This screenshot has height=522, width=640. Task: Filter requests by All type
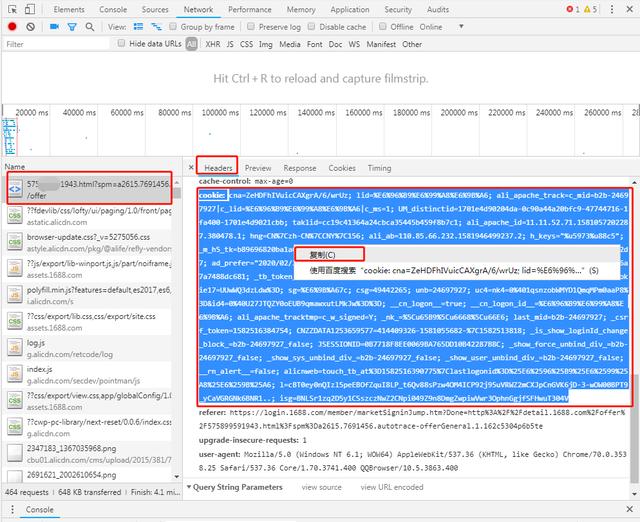pyautogui.click(x=191, y=44)
